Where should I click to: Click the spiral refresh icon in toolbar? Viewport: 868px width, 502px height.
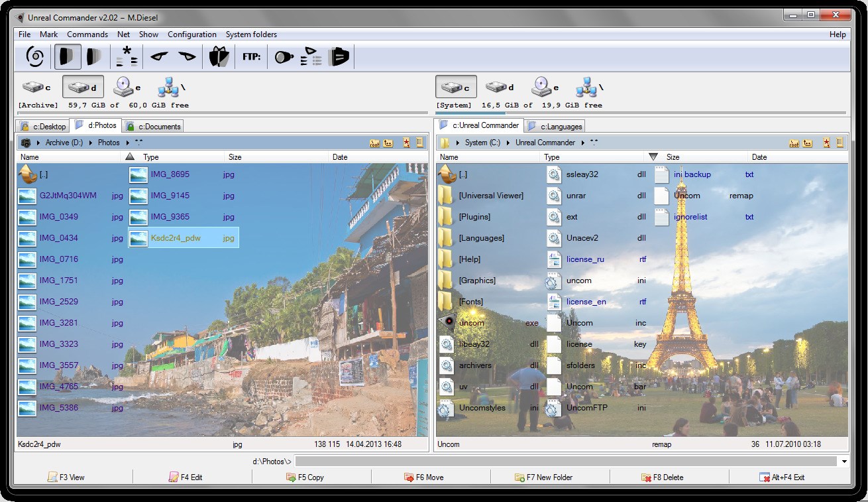coord(34,57)
